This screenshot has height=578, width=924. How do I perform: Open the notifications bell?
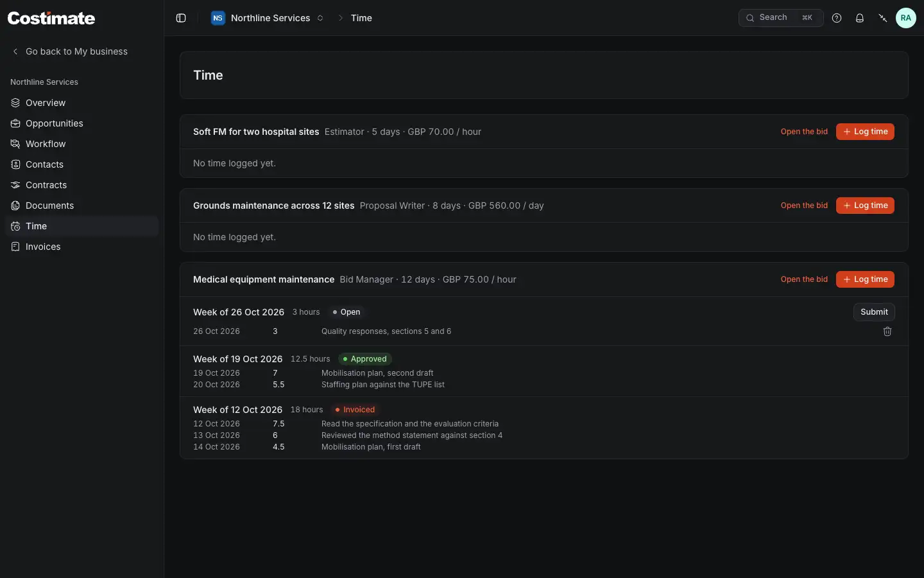(x=860, y=18)
